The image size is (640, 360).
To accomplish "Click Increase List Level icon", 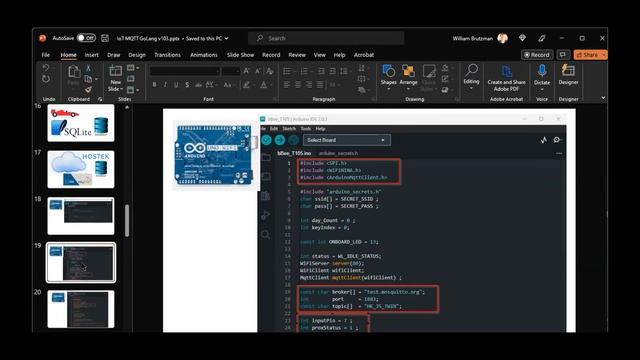I will click(x=333, y=71).
